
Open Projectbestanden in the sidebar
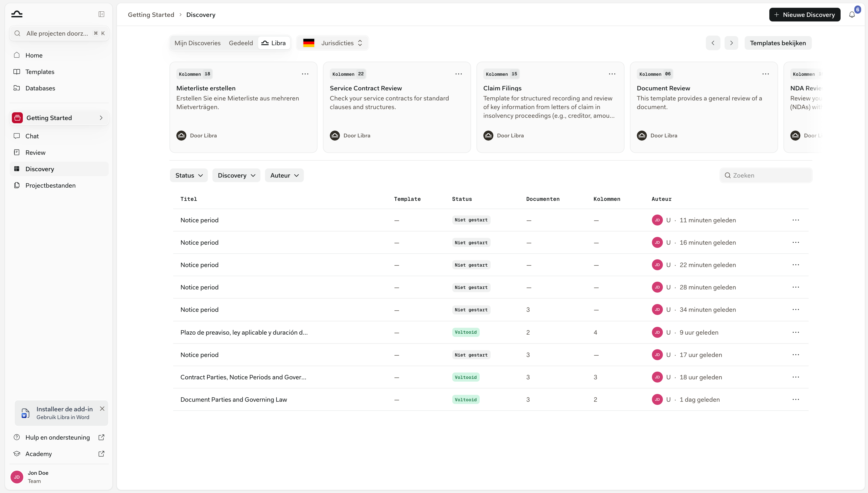50,185
